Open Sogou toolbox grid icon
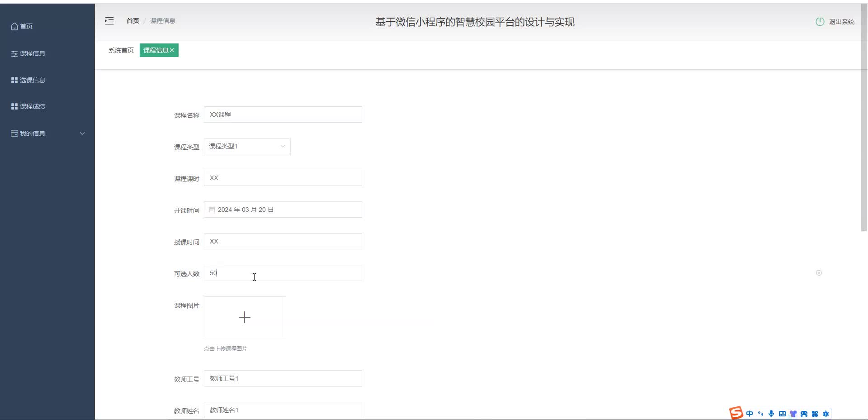Viewport: 868px width, 420px height. coord(815,414)
